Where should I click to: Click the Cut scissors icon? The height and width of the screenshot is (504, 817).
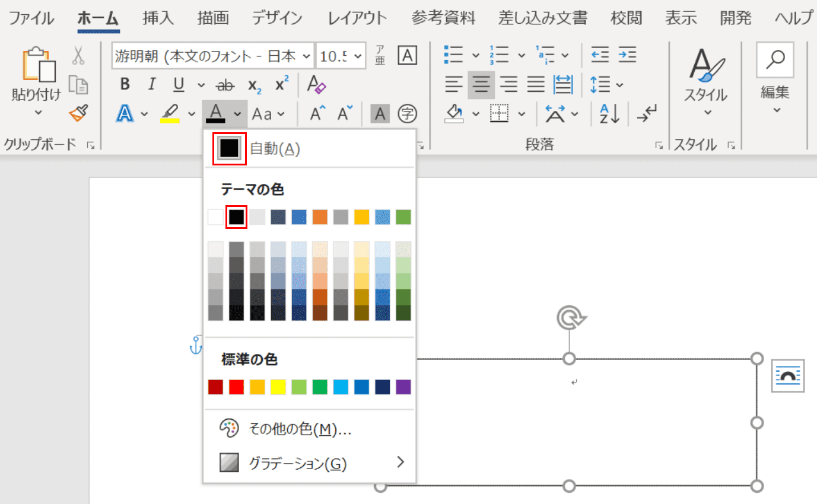pos(78,56)
